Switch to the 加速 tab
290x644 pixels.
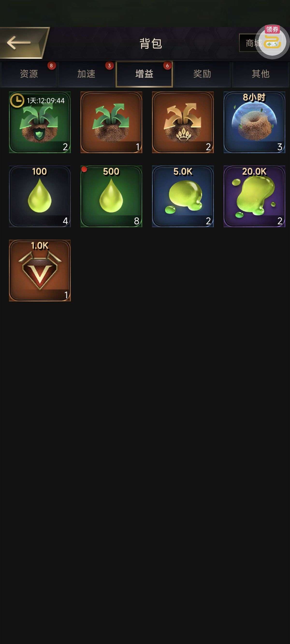click(x=86, y=74)
